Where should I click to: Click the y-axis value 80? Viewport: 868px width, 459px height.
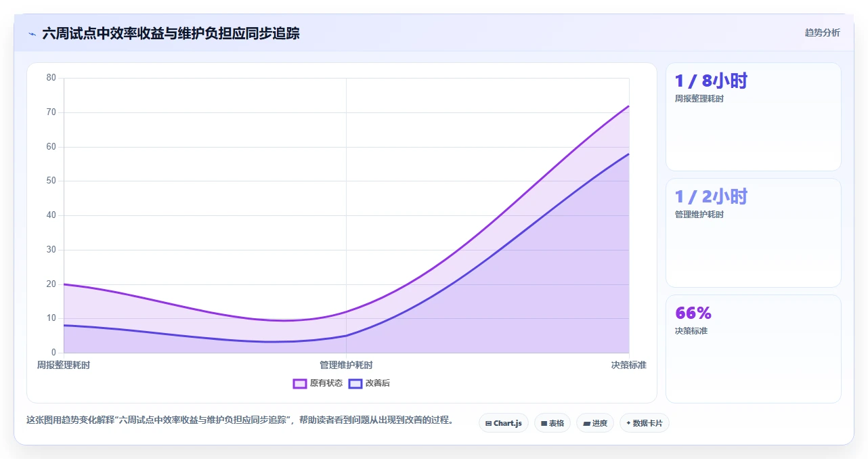click(x=51, y=78)
